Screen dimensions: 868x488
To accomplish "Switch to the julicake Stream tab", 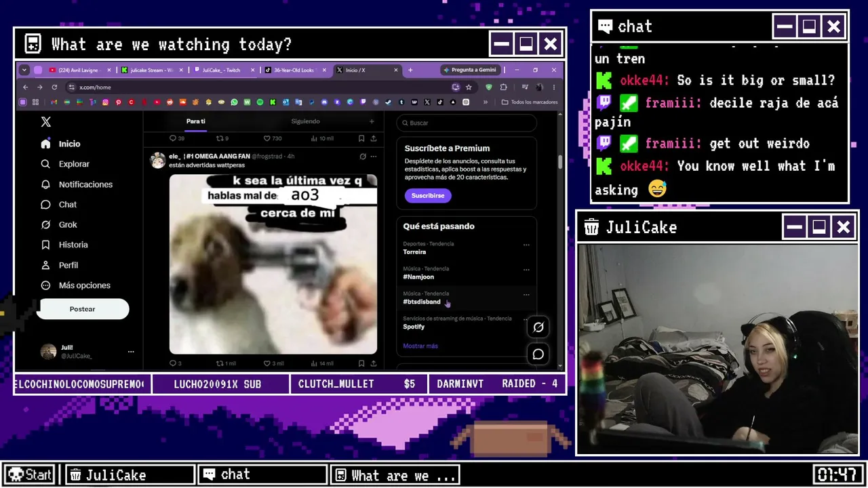I will [x=151, y=70].
